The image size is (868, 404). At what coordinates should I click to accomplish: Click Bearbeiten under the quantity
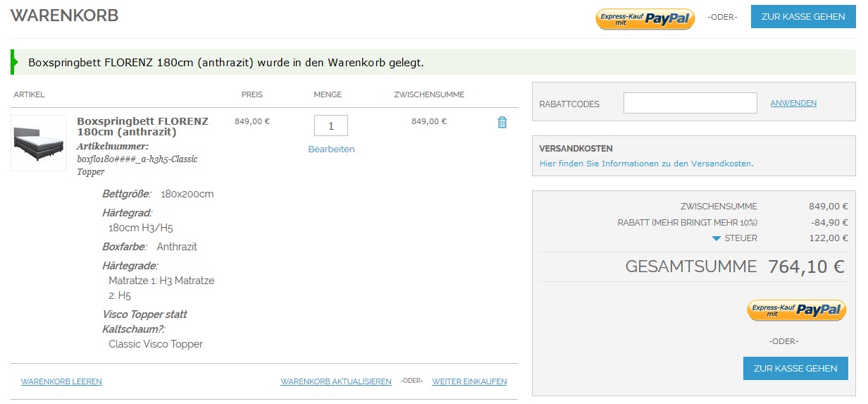pos(331,149)
